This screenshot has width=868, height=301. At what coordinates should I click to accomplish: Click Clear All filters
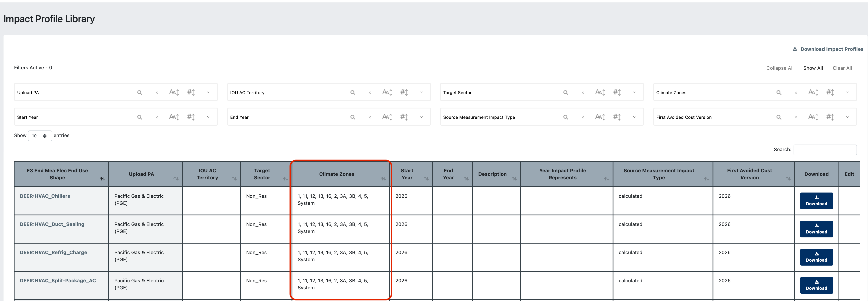pyautogui.click(x=842, y=68)
